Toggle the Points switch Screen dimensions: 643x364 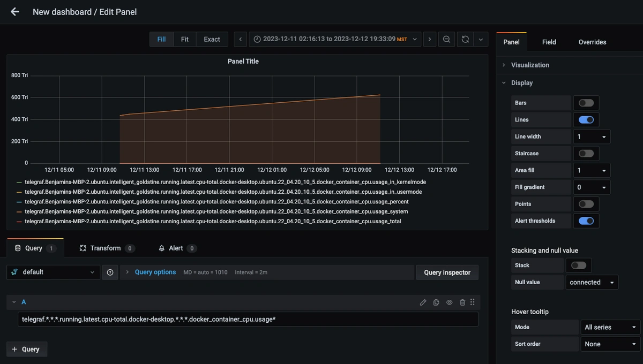[586, 204]
